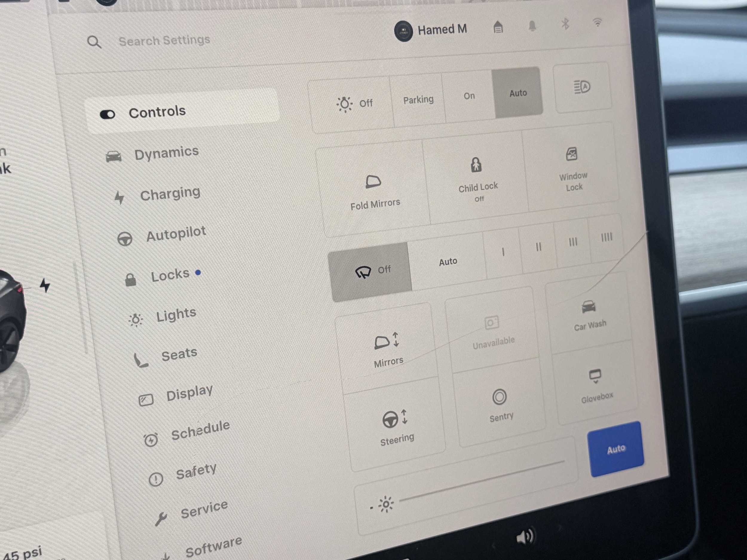Tap the garage door HomeLink icon
This screenshot has height=560, width=747.
click(498, 27)
